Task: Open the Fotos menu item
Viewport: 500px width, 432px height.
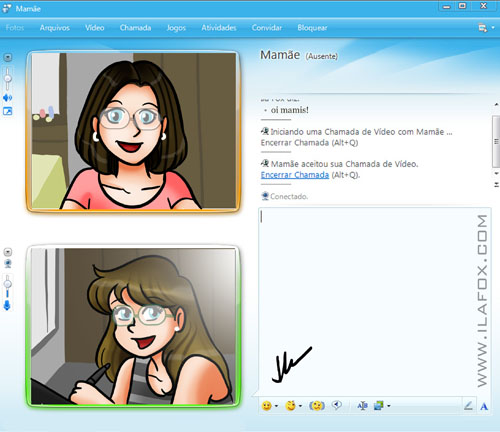Action: [15, 28]
